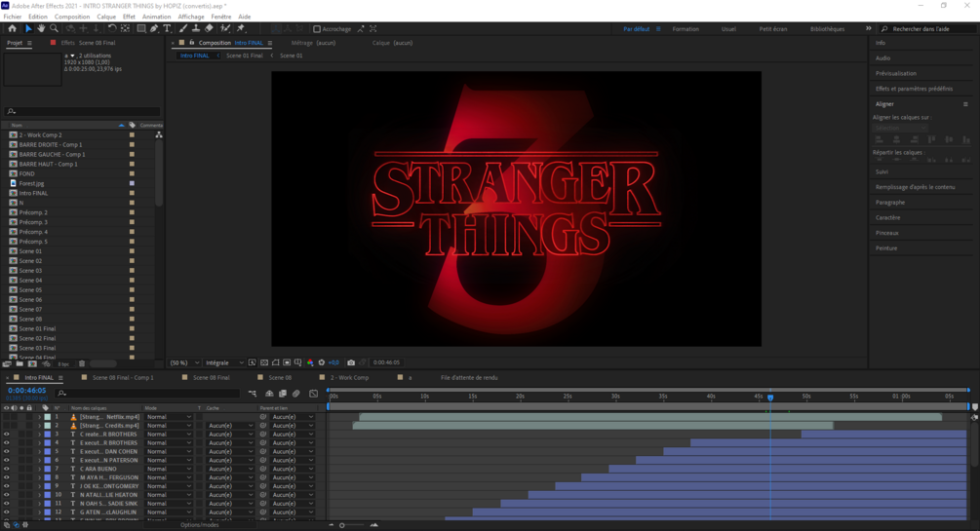Open the composition mini-flowchart icon
The height and width of the screenshot is (531, 980).
click(x=252, y=394)
